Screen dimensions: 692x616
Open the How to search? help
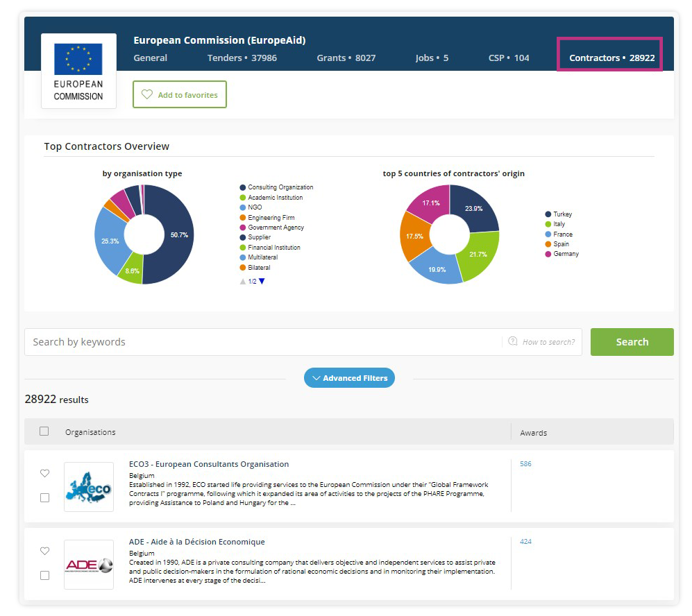tap(542, 342)
